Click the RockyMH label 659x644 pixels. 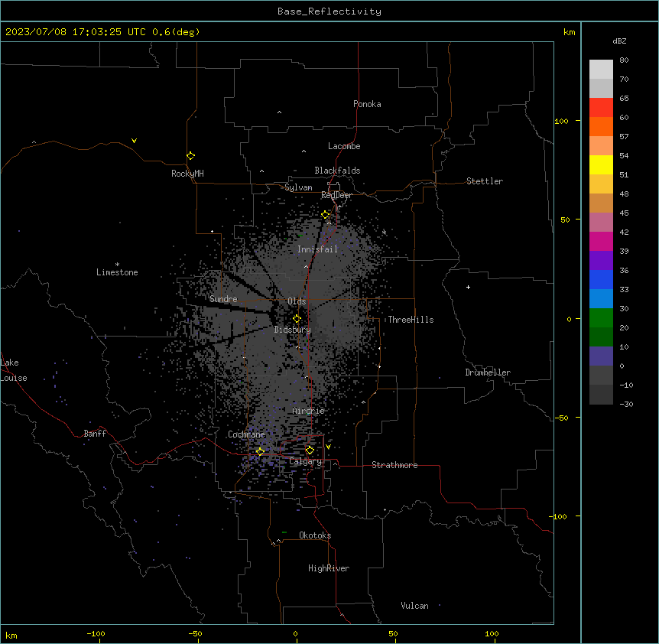coord(187,174)
